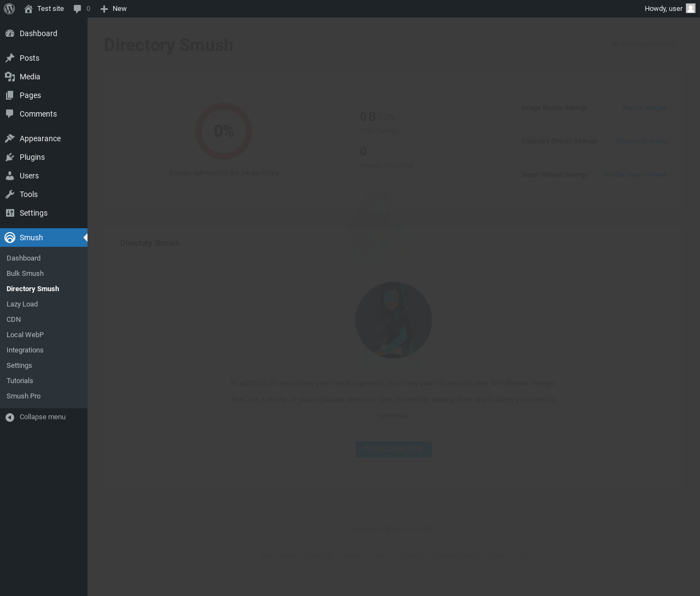Go to Smush Integrations

[25, 350]
